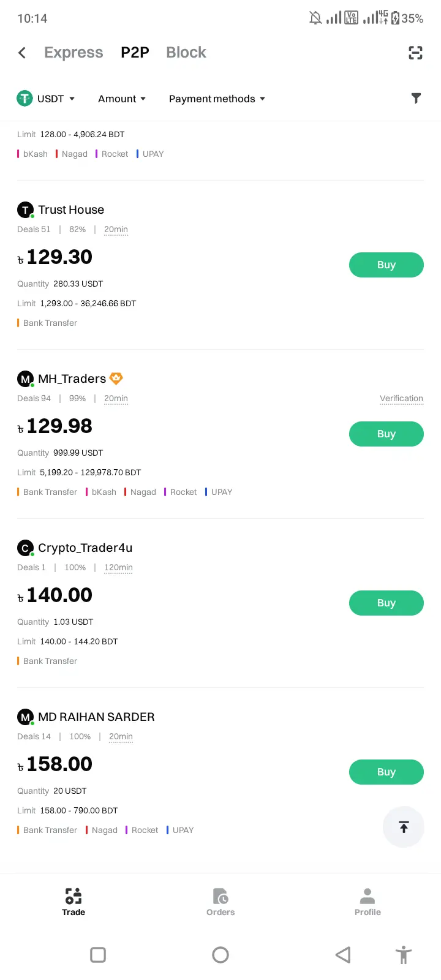
Task: Tap Buy for Crypto_Trader4u offer
Action: pos(386,603)
